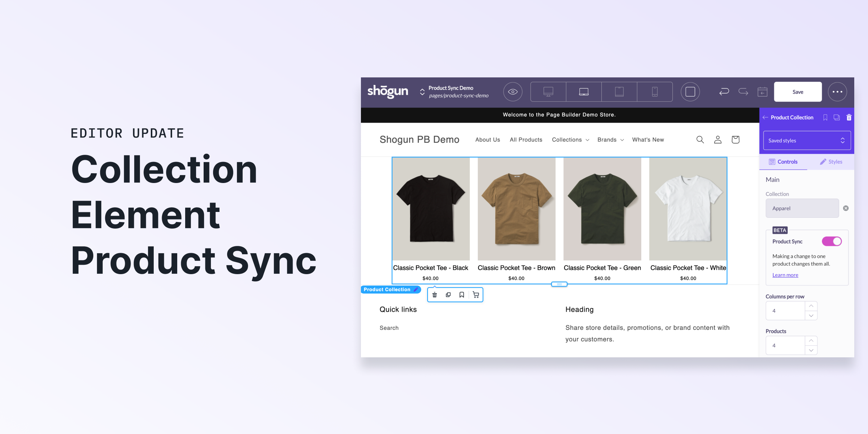This screenshot has height=434, width=868.
Task: Click the Shogun PB Demo store title
Action: [x=420, y=140]
